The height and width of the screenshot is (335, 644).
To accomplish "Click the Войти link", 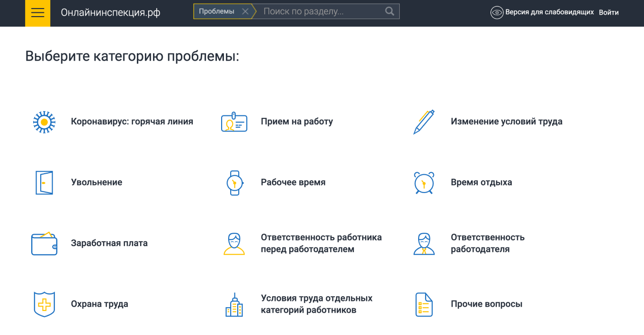I will [610, 12].
